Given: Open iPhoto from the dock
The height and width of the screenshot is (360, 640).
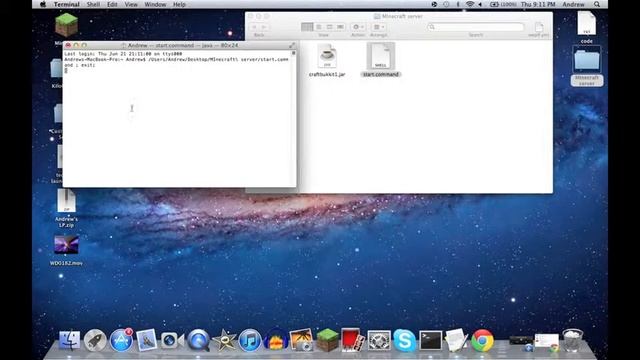Looking at the screenshot, I should tap(302, 340).
